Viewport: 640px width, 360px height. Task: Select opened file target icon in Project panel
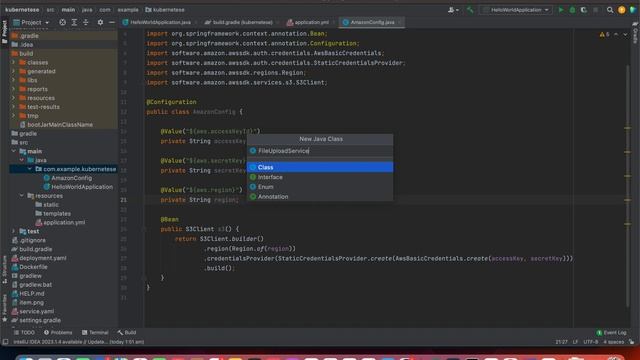pyautogui.click(x=62, y=22)
